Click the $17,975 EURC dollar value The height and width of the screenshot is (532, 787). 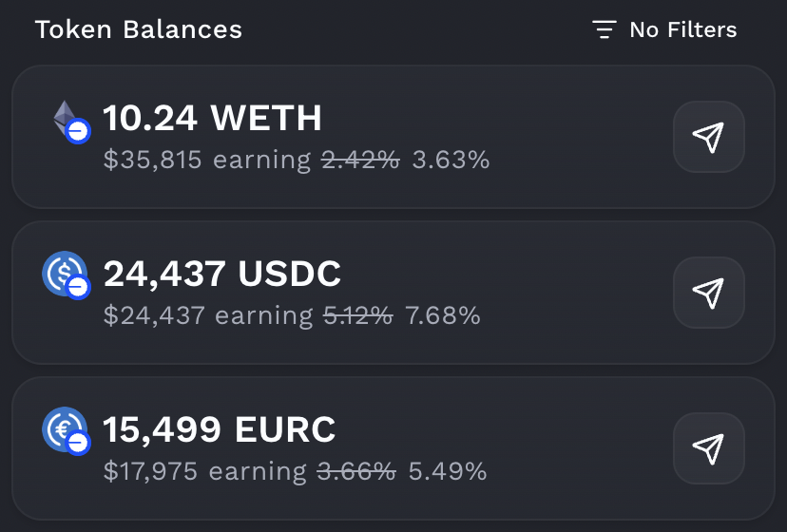click(x=152, y=471)
